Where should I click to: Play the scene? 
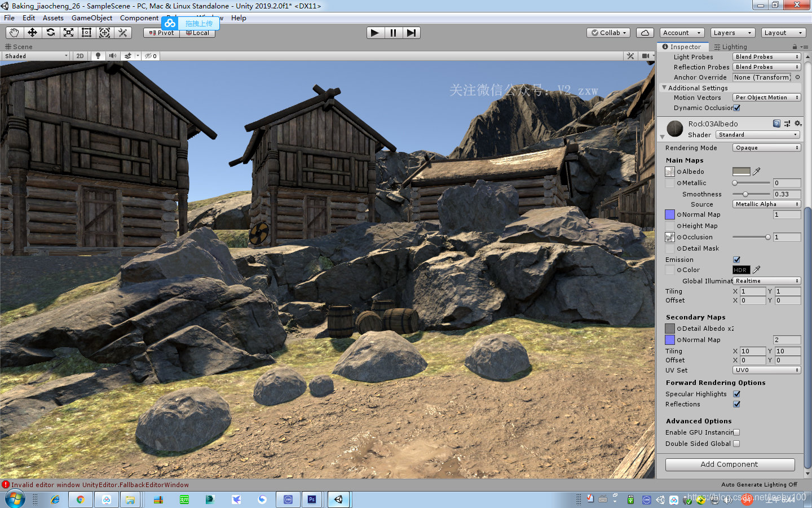pos(374,33)
